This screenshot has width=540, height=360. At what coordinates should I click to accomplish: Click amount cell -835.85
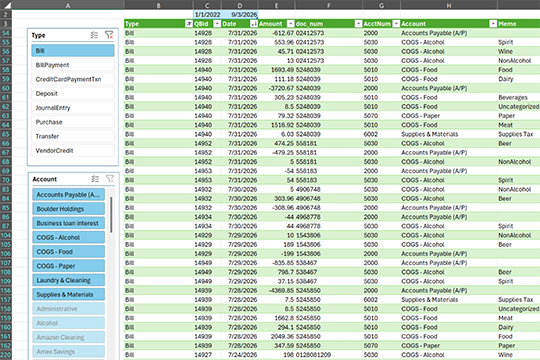coord(277,263)
